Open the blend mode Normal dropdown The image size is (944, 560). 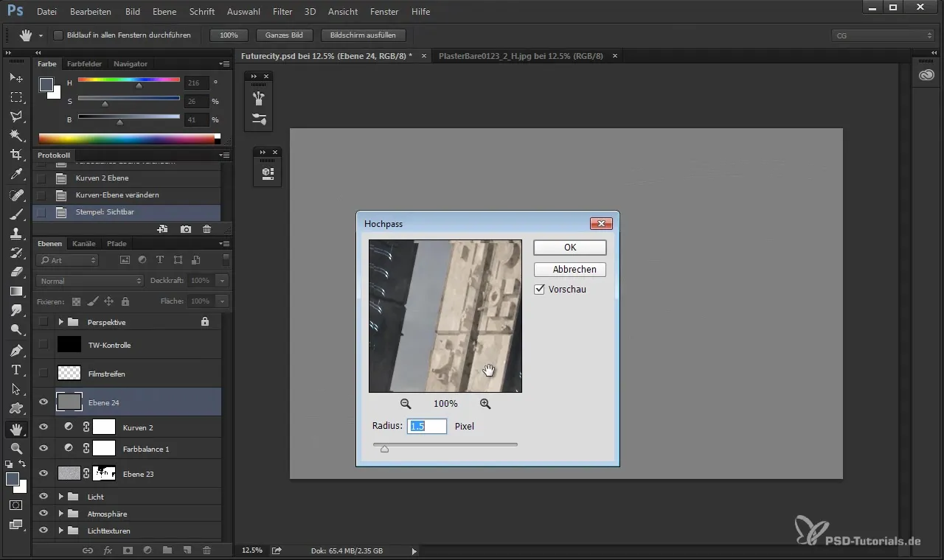(90, 281)
